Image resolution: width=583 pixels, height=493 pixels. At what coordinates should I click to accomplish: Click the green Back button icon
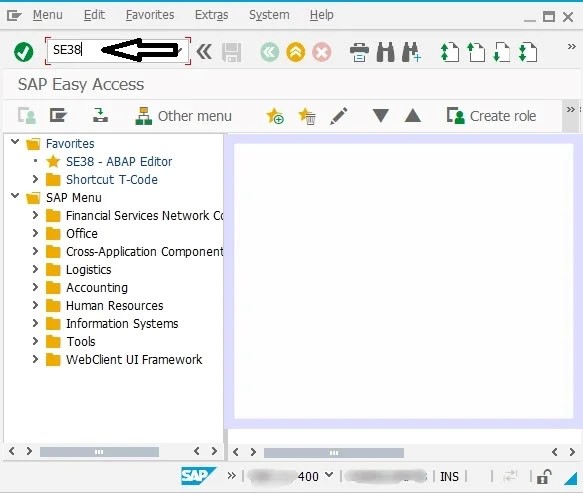click(x=270, y=52)
